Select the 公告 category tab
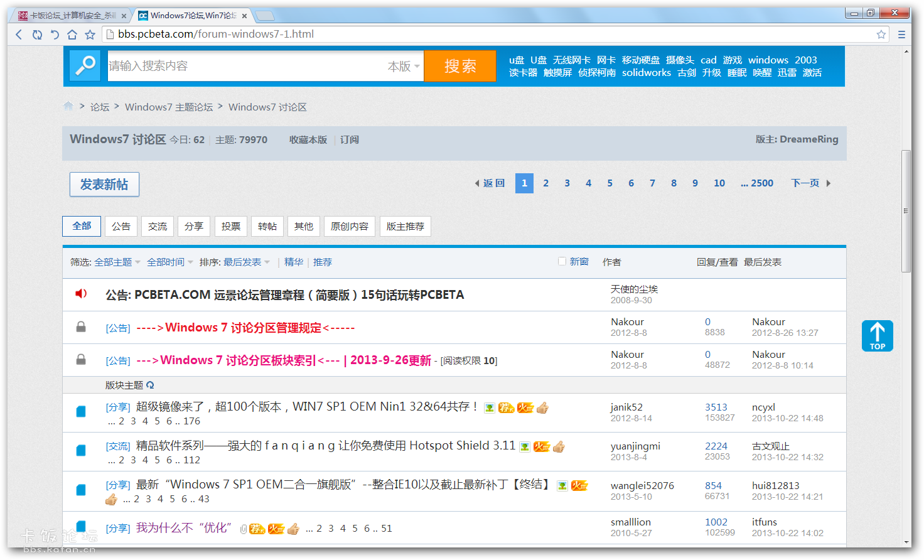The width and height of the screenshot is (924, 560). pos(121,226)
